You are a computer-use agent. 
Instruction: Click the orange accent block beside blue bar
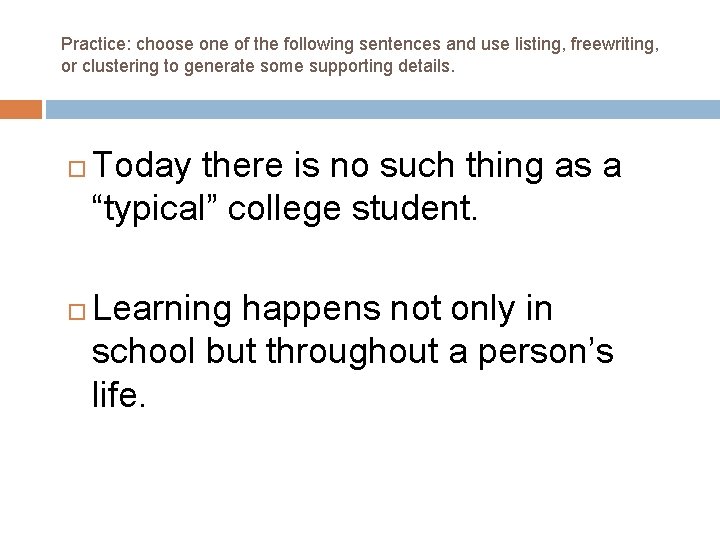click(21, 109)
